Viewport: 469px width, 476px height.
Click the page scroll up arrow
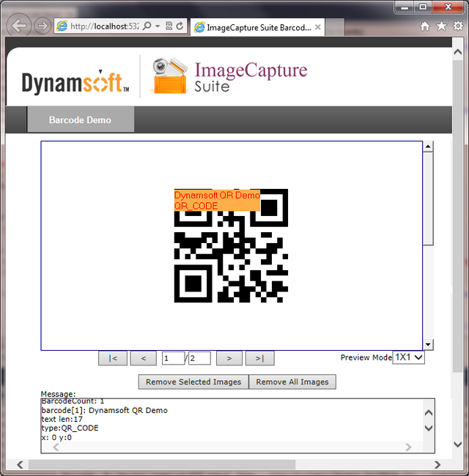(x=458, y=52)
